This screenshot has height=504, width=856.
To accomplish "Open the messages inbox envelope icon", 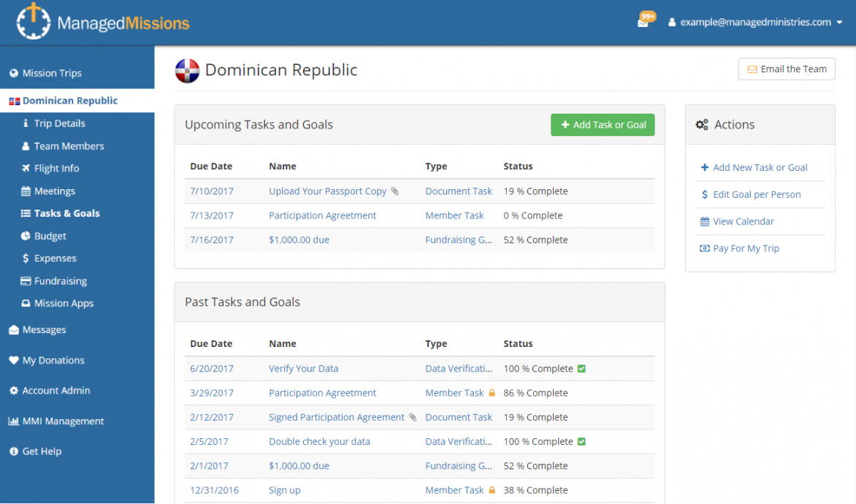I will click(643, 23).
